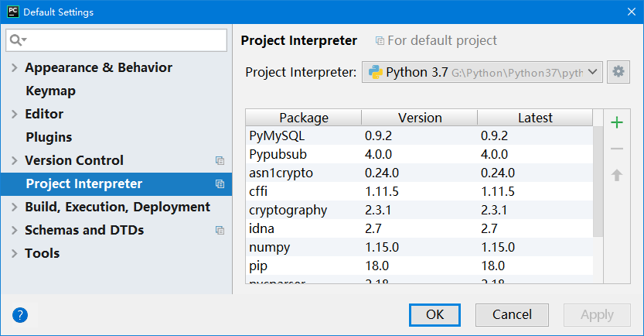Select the asn1crypto package row
The height and width of the screenshot is (336, 644).
(x=419, y=173)
